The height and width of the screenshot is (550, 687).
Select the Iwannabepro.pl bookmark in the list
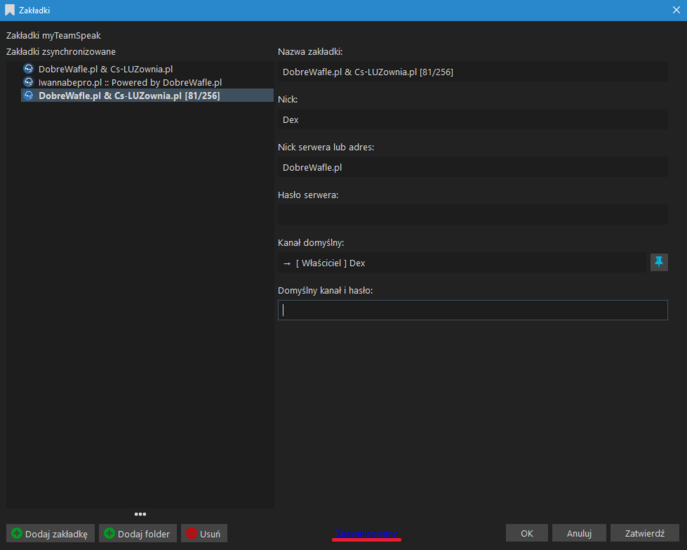tap(130, 82)
